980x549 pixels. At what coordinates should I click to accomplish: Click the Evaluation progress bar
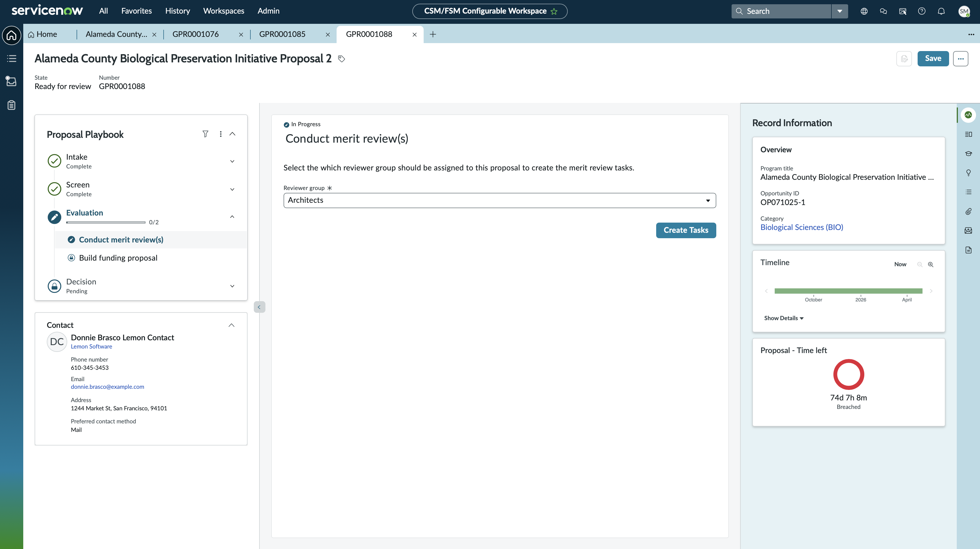click(x=106, y=222)
